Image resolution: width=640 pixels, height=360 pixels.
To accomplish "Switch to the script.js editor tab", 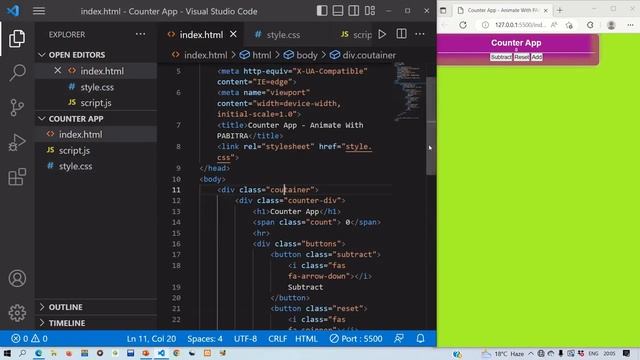I will coord(356,35).
